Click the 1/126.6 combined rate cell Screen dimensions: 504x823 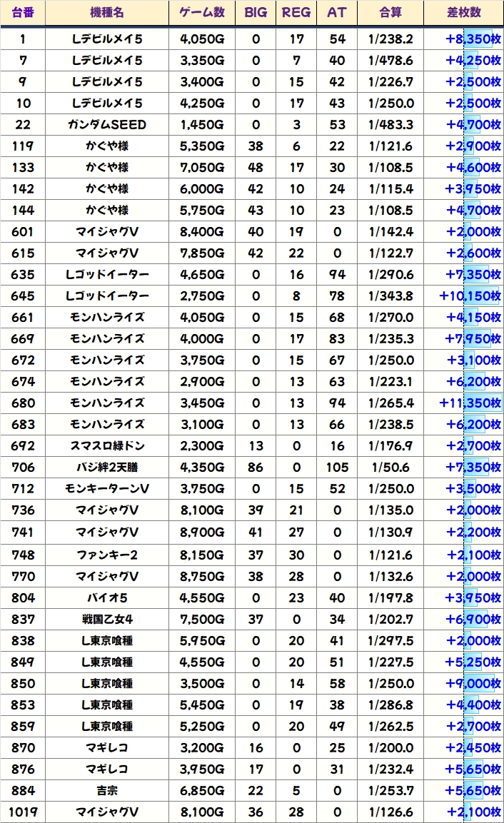click(390, 812)
